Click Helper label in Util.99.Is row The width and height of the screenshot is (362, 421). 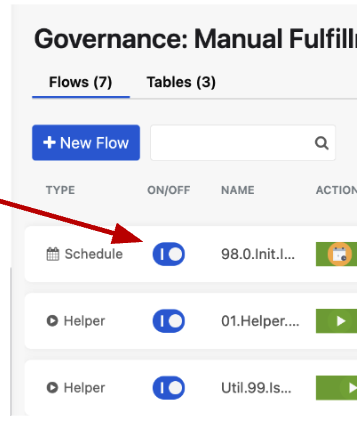(84, 388)
